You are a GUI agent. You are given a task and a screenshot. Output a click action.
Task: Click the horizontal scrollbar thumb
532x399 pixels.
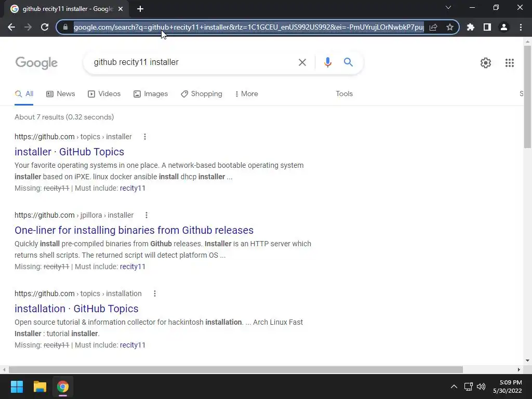[x=236, y=369]
